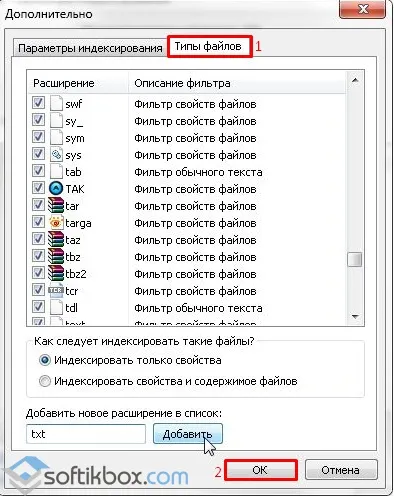The image size is (394, 496).
Task: Click the tbz2 WinRAR archive icon
Action: 56,274
